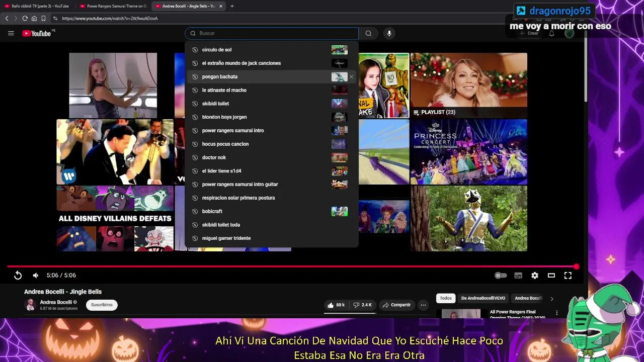
Task: Toggle subtitles on the player
Action: pyautogui.click(x=518, y=275)
